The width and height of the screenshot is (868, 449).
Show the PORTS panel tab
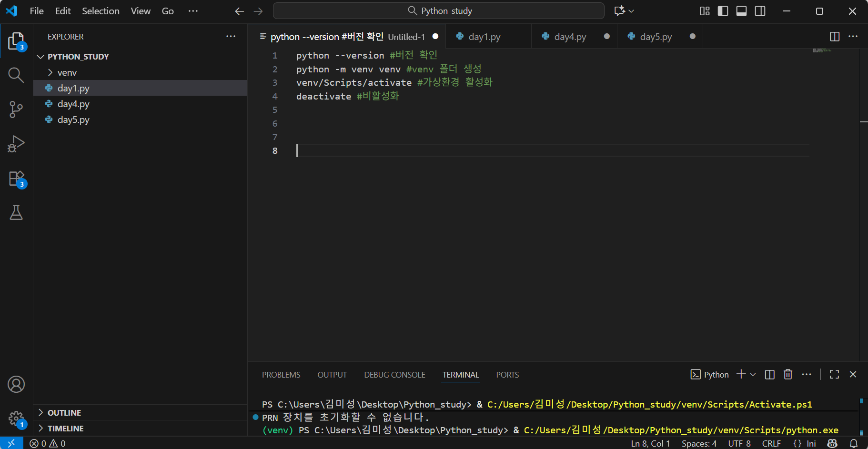click(507, 375)
